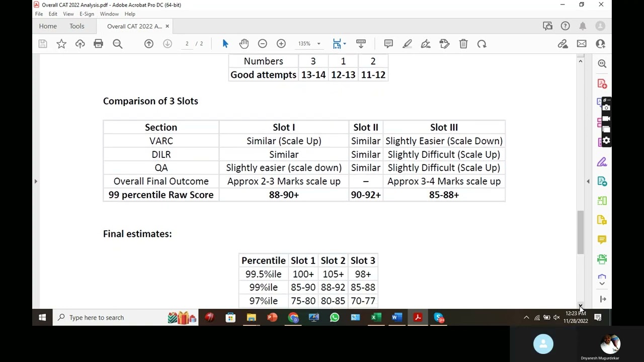Click the stamp tool icon
The height and width of the screenshot is (362, 644).
point(444,44)
